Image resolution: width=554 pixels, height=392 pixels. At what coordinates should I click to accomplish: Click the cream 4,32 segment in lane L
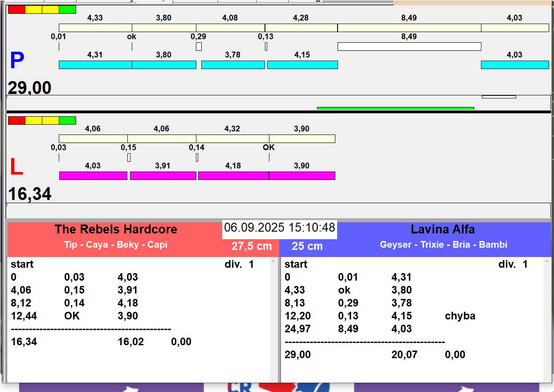tap(232, 139)
